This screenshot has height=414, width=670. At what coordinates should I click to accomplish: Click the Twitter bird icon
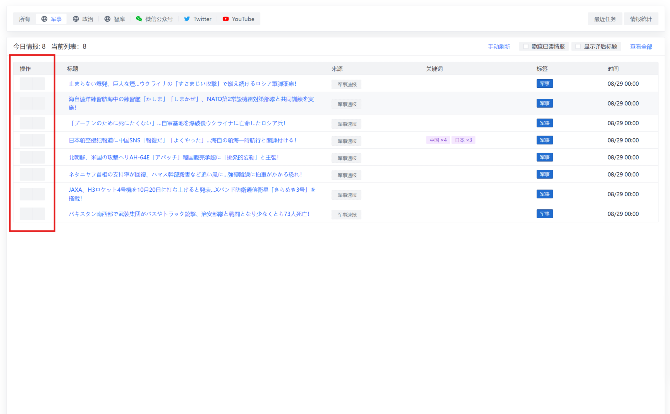click(x=186, y=18)
